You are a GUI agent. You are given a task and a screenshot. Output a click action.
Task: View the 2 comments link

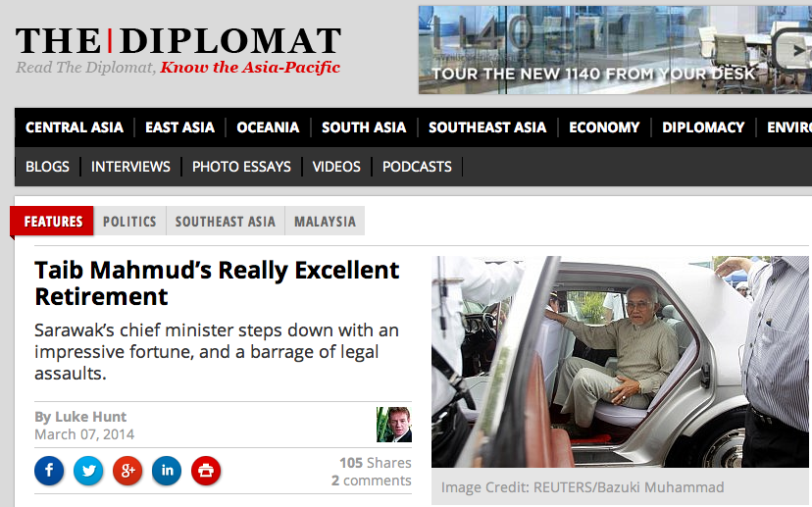click(372, 481)
